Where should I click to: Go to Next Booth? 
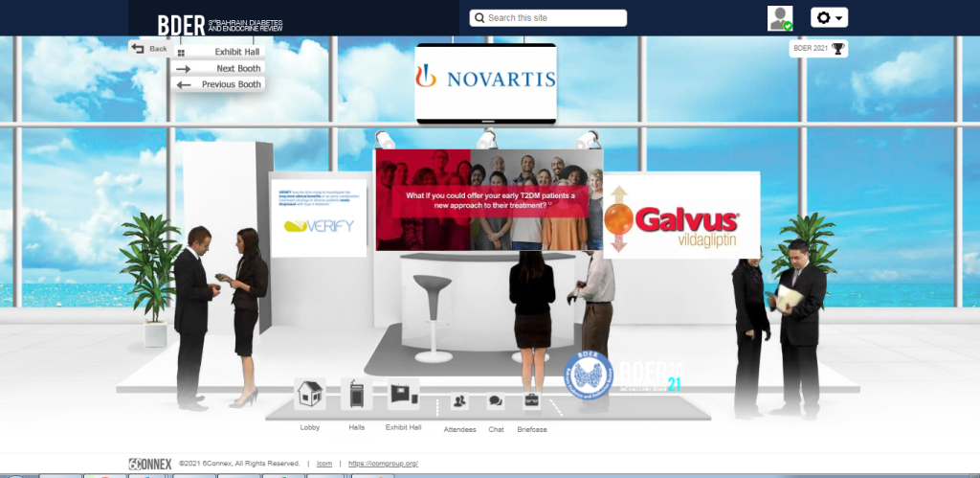click(217, 68)
